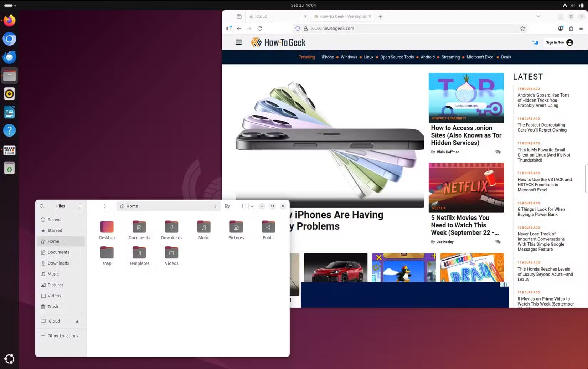Viewport: 588px width, 369px height.
Task: Open How-To Geek hamburger menu
Action: (x=239, y=42)
